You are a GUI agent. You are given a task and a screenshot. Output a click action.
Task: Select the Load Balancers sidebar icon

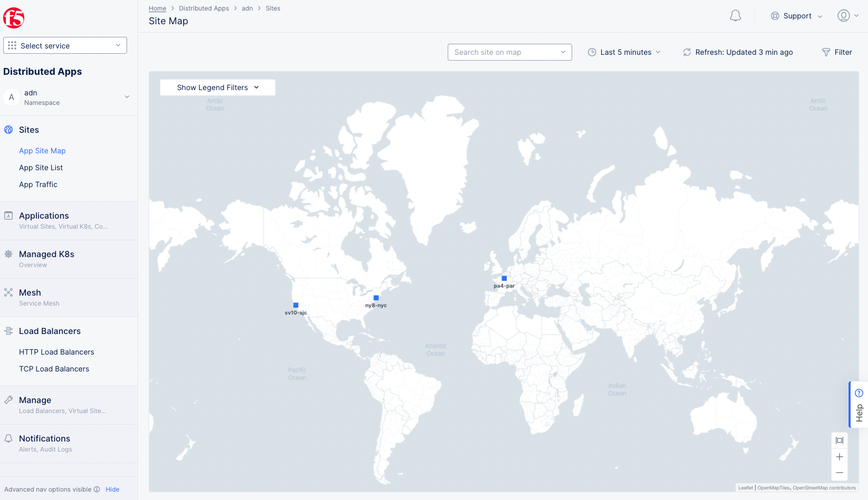8,331
